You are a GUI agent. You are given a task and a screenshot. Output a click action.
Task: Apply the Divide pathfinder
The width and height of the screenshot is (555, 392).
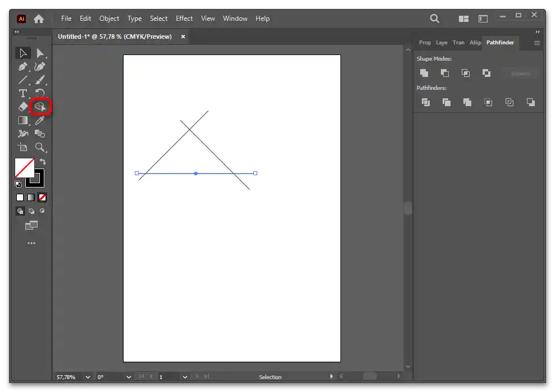click(x=425, y=102)
